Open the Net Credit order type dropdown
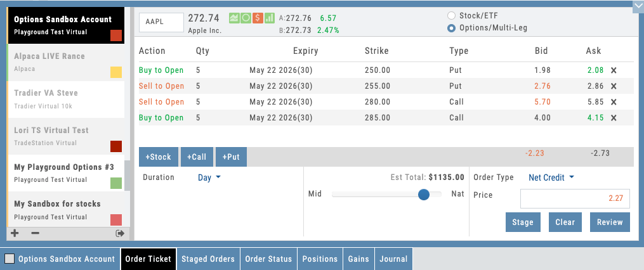This screenshot has height=270, width=644. pos(551,178)
